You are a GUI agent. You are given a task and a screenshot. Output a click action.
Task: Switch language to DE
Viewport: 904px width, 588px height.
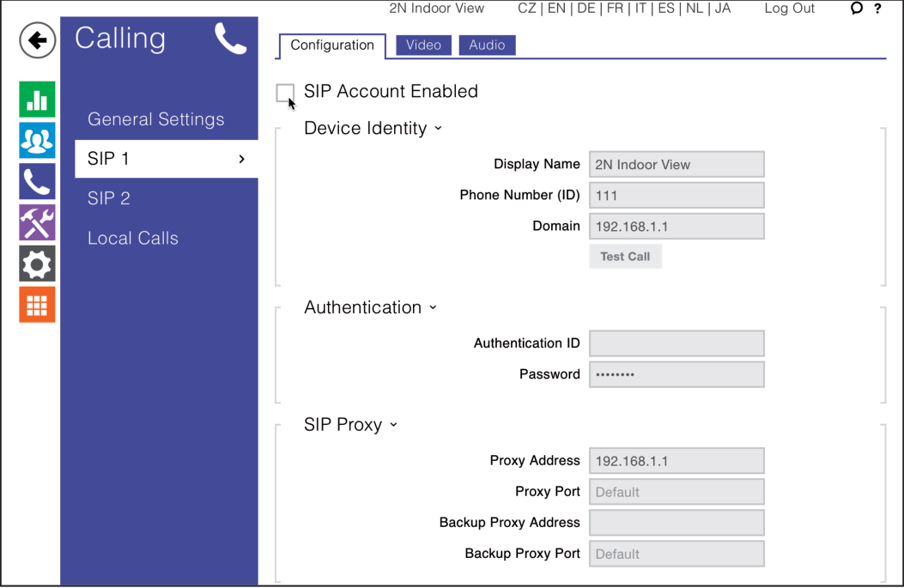point(586,9)
